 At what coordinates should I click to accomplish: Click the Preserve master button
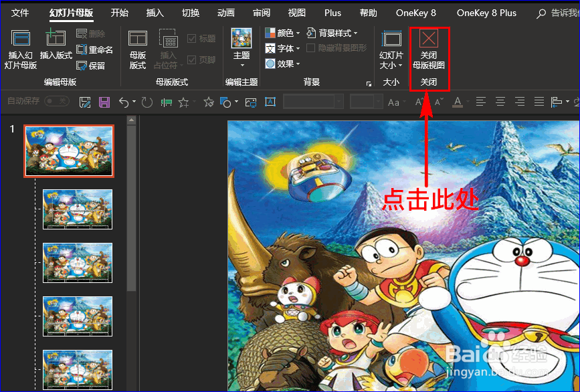click(91, 66)
